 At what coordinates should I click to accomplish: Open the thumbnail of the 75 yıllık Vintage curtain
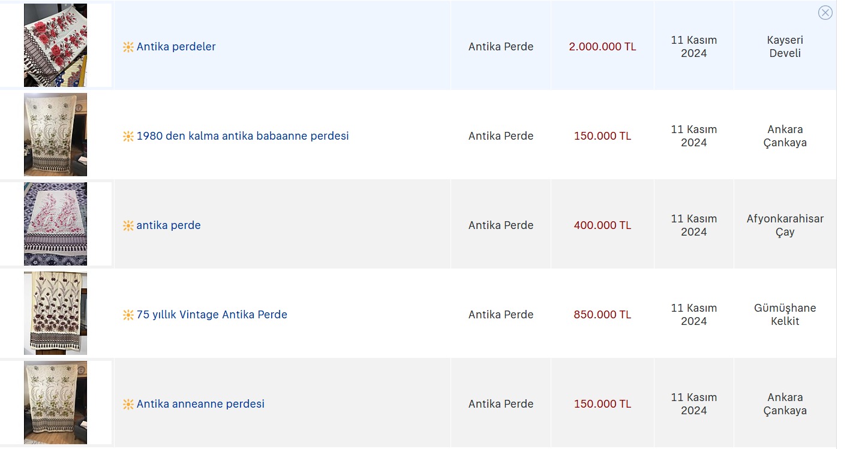pos(55,314)
